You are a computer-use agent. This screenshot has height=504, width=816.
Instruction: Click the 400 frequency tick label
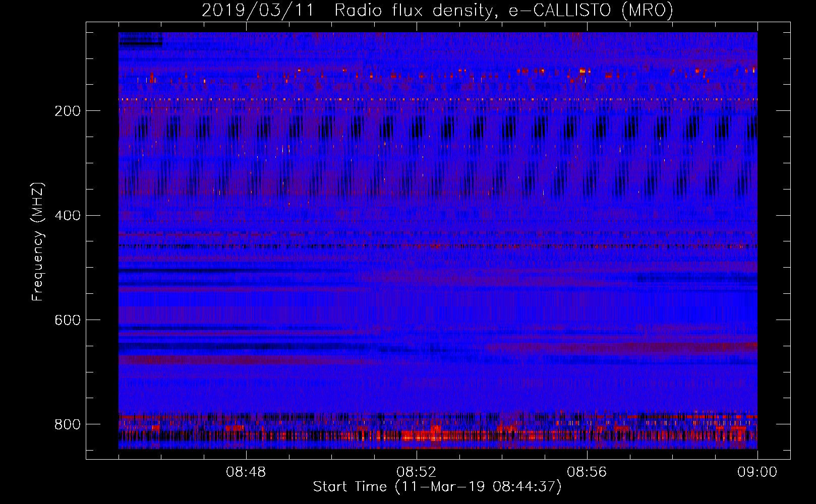[67, 216]
